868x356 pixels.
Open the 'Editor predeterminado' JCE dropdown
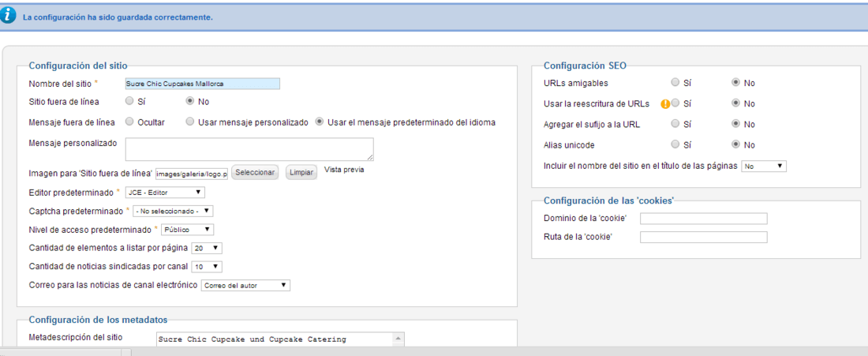point(165,192)
